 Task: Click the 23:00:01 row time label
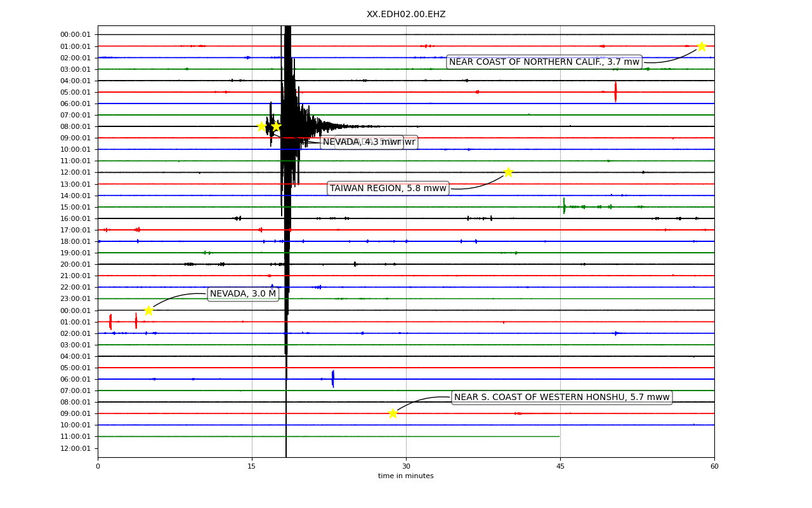[x=75, y=299]
